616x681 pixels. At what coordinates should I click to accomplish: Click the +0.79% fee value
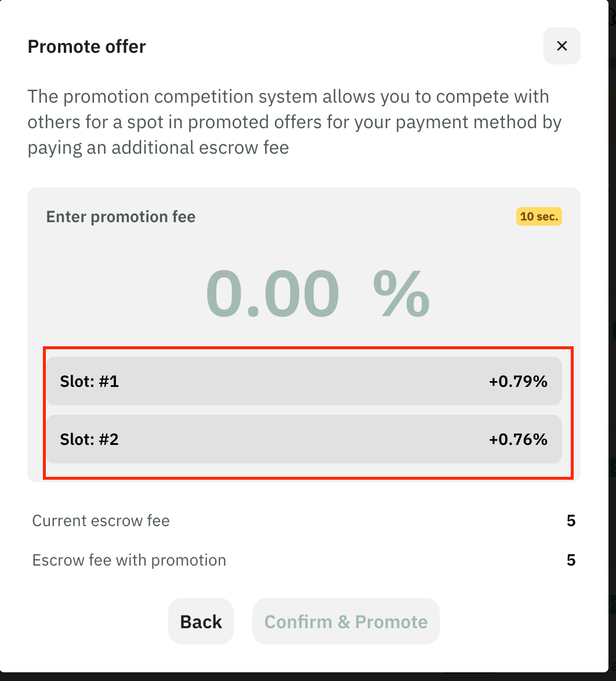pyautogui.click(x=518, y=381)
